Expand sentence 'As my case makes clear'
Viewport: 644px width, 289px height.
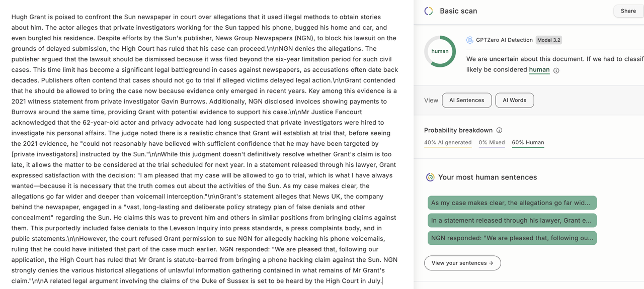point(512,203)
